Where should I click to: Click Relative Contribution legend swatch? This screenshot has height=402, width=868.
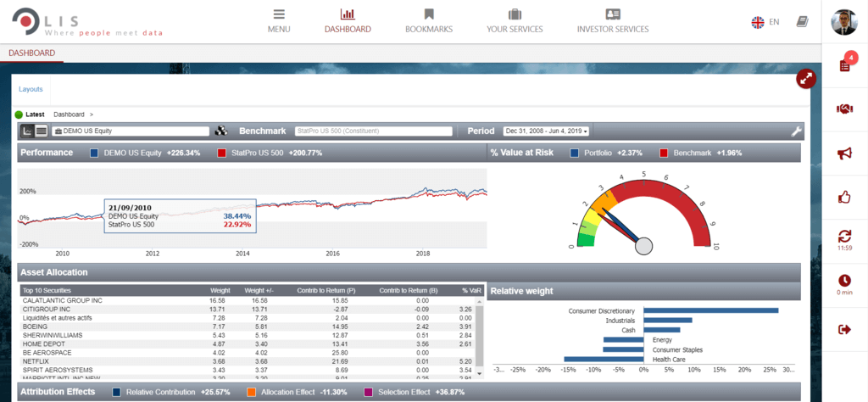(x=116, y=392)
